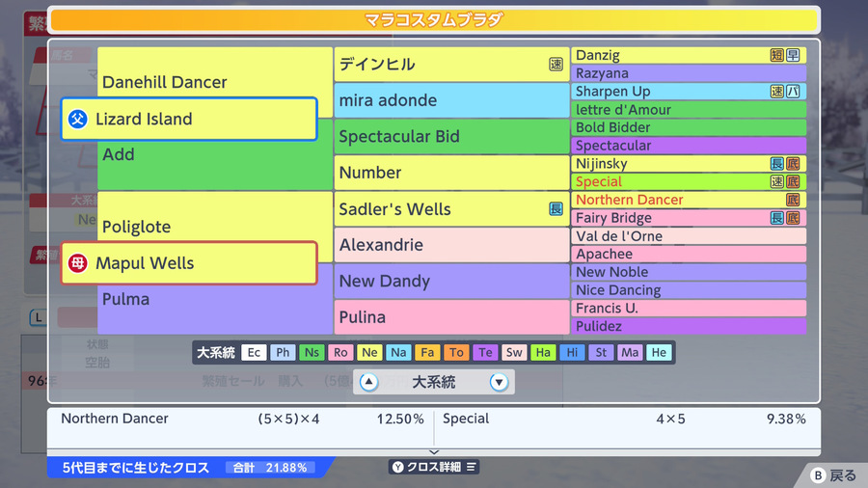Select the St lineage legend chip
This screenshot has height=488, width=868.
coord(601,352)
